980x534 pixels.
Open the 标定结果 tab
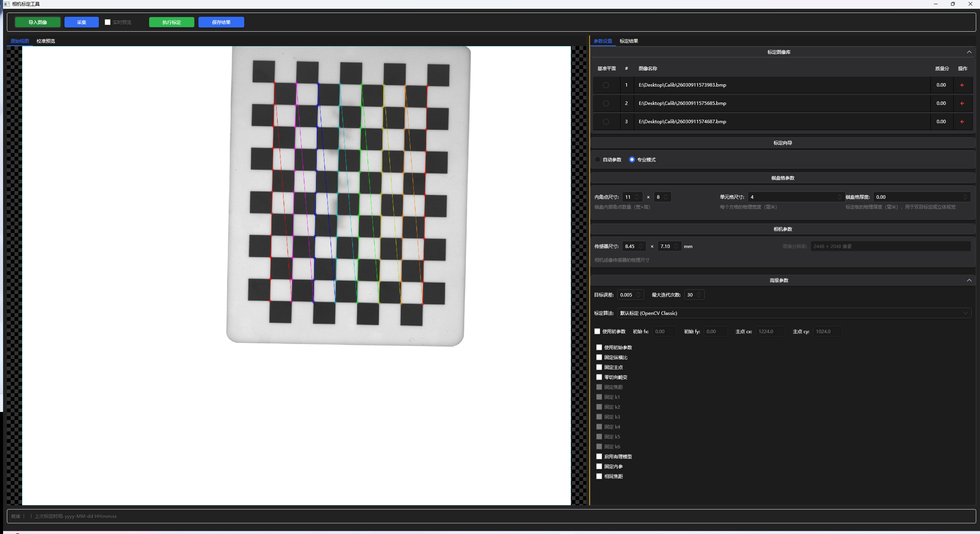(629, 41)
